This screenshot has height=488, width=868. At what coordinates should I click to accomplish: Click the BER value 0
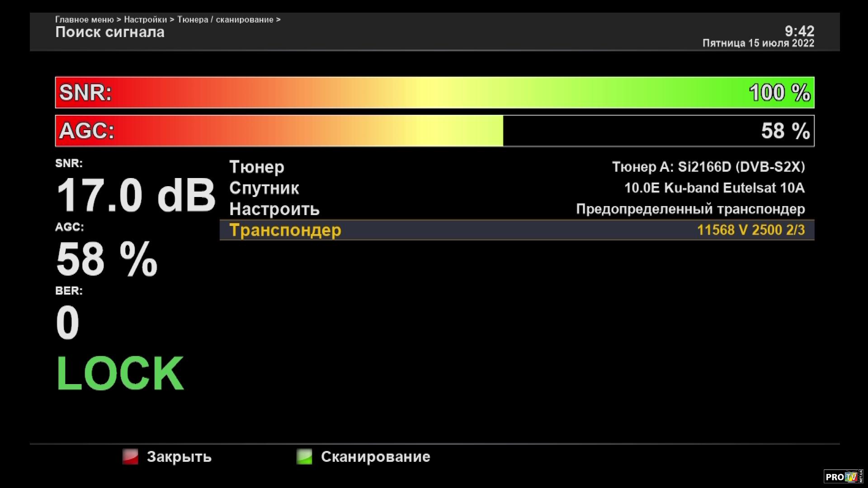pyautogui.click(x=67, y=323)
